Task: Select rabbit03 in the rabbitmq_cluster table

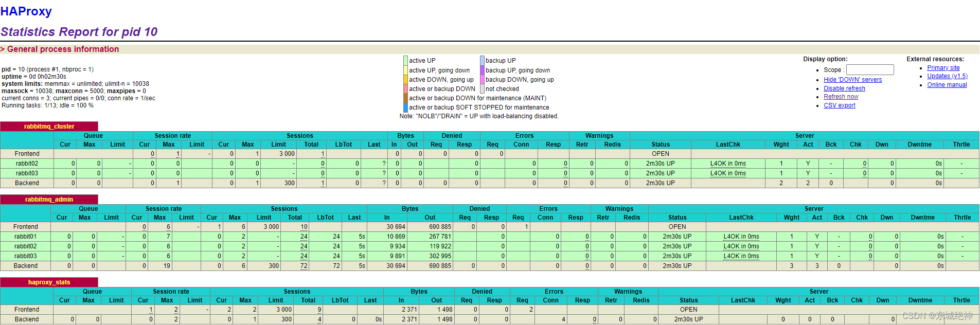Action: coord(27,173)
